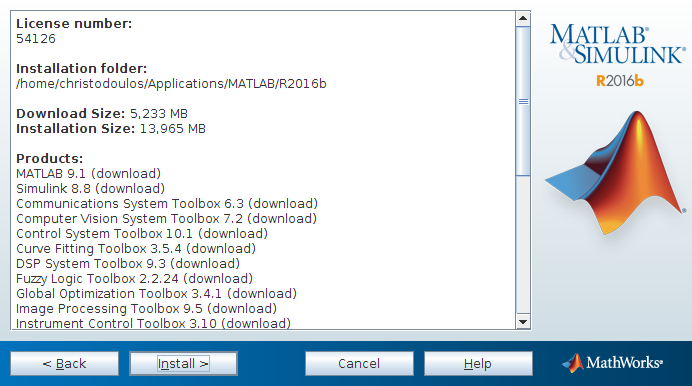Click the MathWorks logo
Image resolution: width=692 pixels, height=386 pixels.
(x=612, y=363)
